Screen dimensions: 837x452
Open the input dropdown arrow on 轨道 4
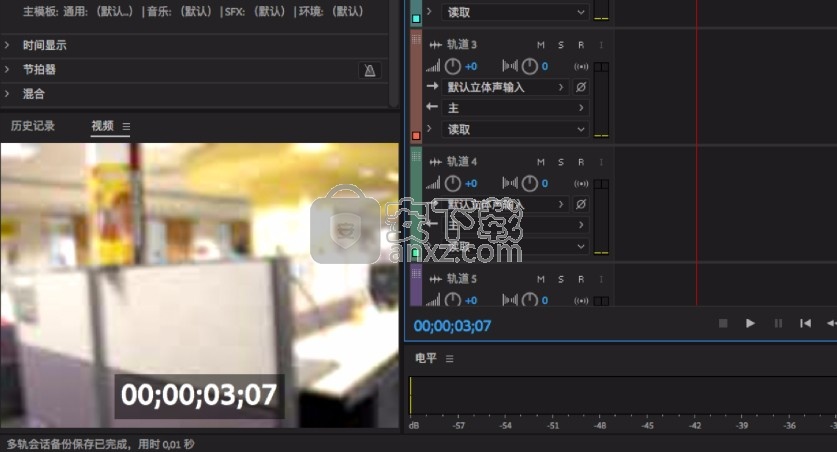[x=561, y=204]
